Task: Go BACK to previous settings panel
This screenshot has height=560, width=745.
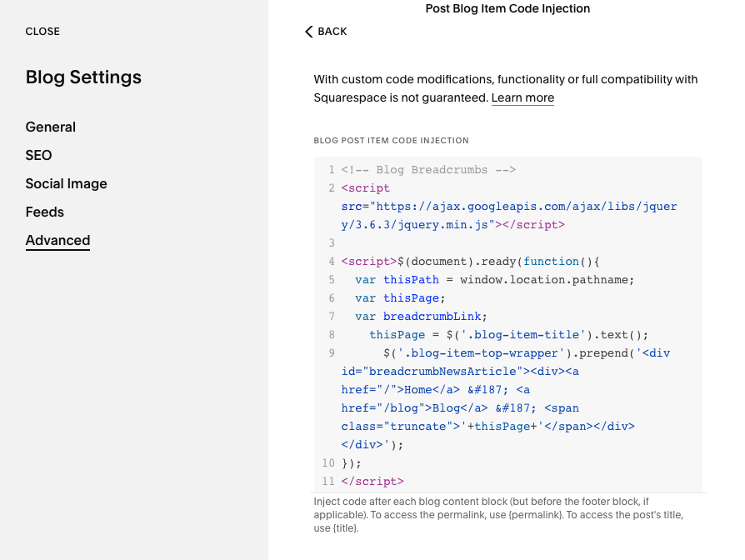Action: click(x=326, y=32)
